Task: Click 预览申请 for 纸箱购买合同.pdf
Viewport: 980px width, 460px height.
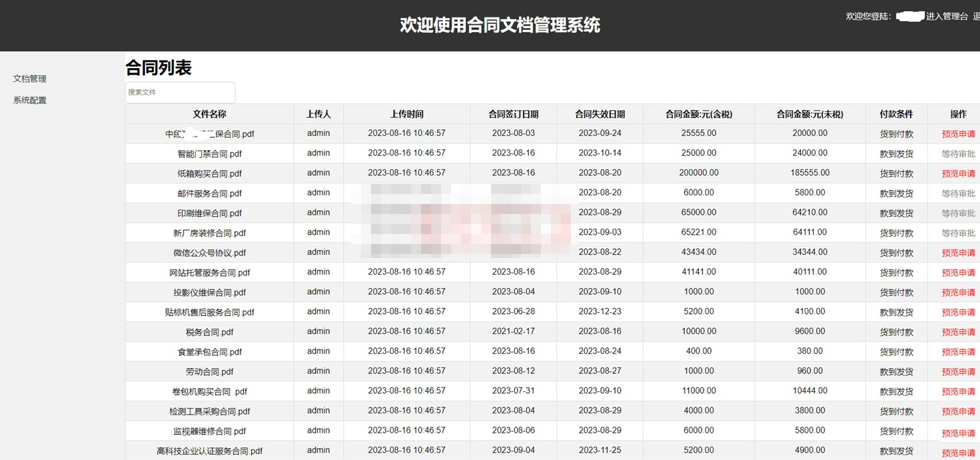Action: tap(958, 173)
